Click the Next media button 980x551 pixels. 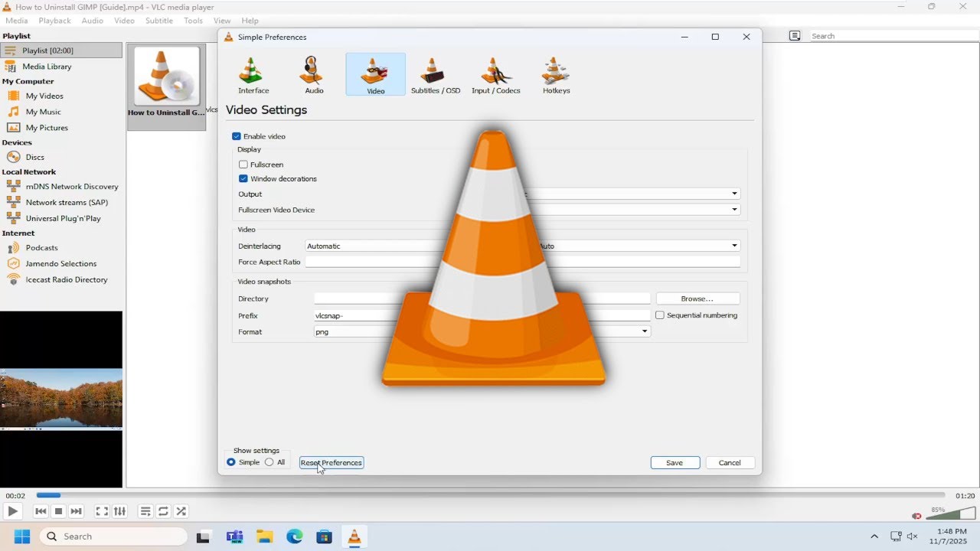pyautogui.click(x=76, y=511)
